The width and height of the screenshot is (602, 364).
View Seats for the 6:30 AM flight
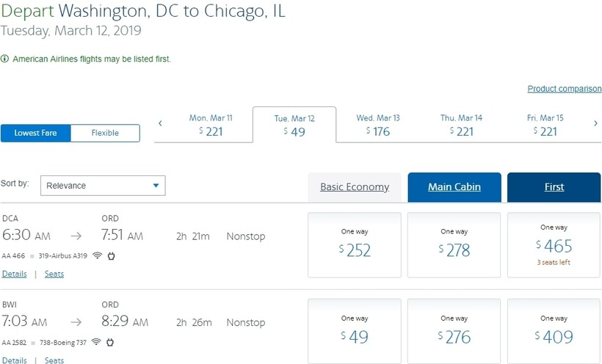[x=54, y=274]
